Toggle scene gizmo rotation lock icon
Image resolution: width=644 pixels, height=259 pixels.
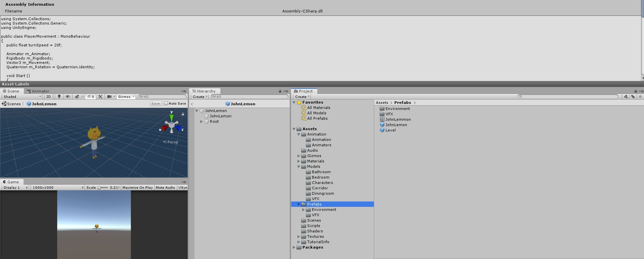click(x=183, y=114)
